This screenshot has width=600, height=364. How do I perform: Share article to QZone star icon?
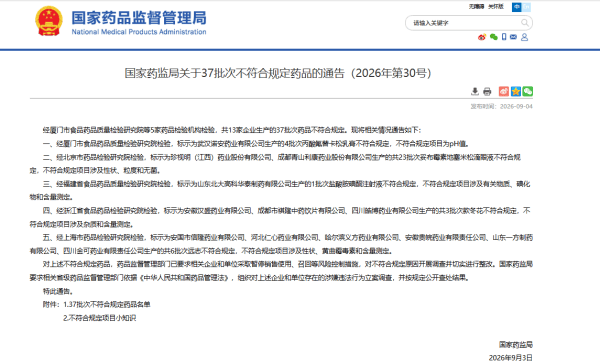tap(516, 91)
